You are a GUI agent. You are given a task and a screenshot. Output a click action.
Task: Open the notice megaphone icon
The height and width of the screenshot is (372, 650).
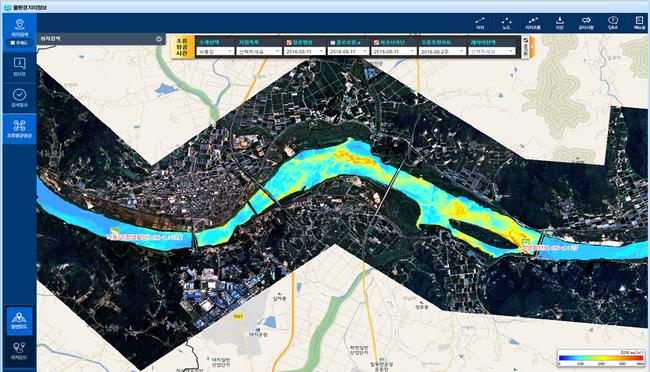point(586,20)
